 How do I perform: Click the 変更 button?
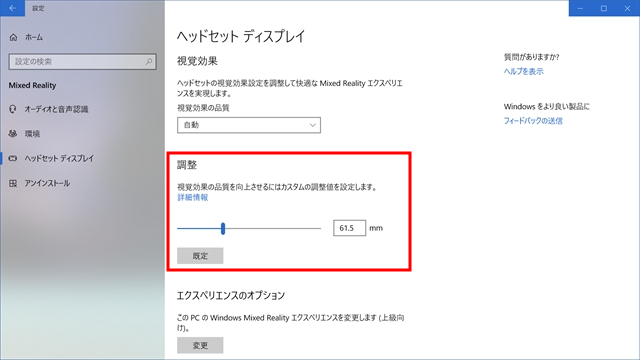coord(200,345)
